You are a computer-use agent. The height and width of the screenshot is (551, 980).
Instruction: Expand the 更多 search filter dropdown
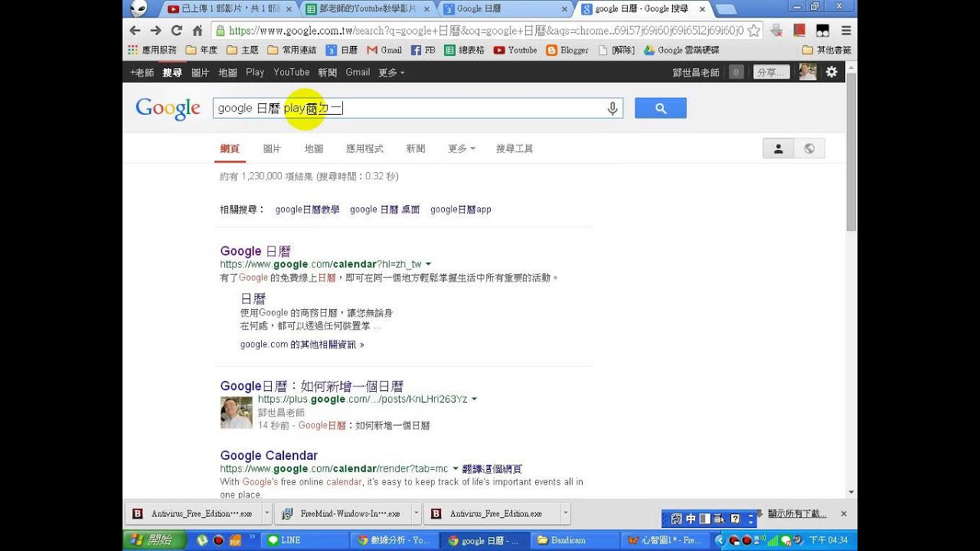462,148
